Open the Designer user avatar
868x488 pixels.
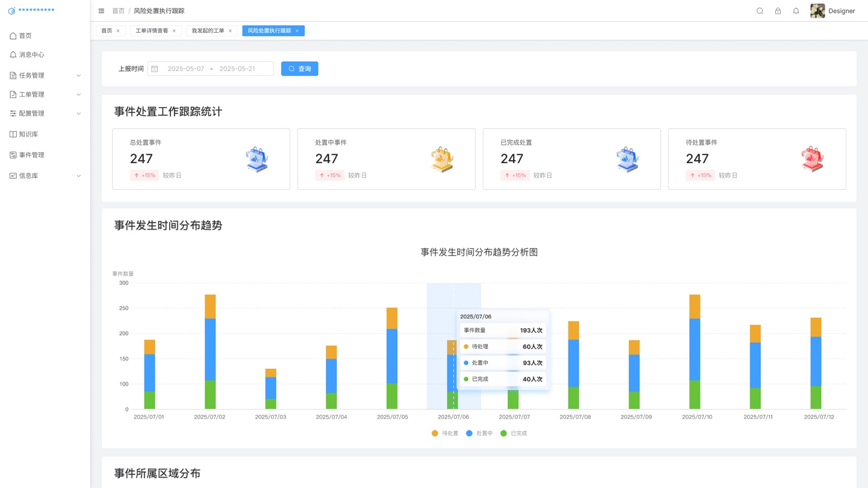tap(818, 11)
